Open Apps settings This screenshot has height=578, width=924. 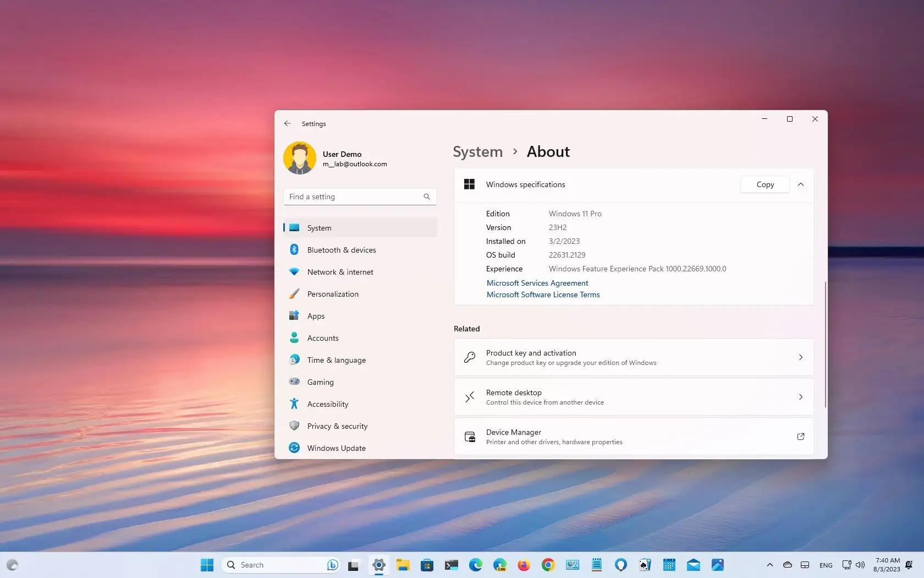360,316
